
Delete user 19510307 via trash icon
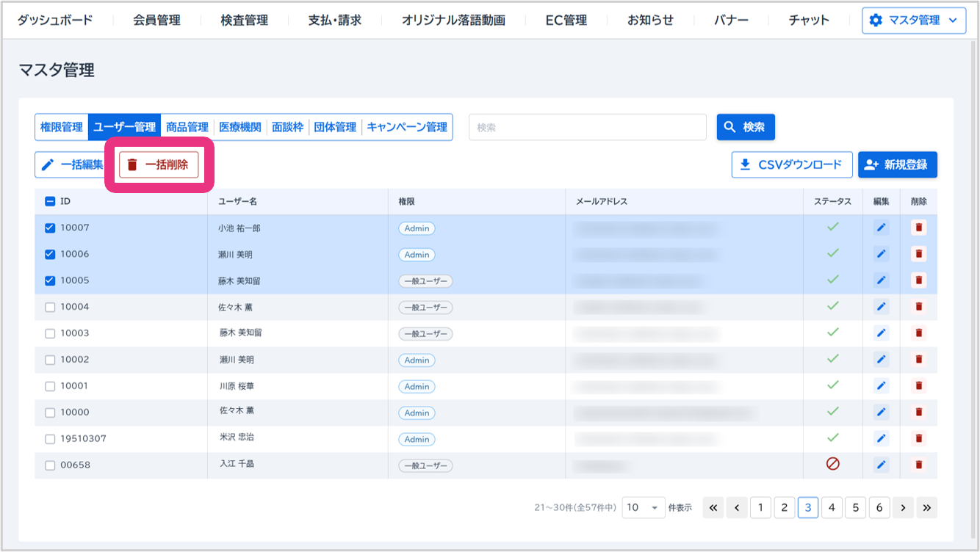coord(918,438)
